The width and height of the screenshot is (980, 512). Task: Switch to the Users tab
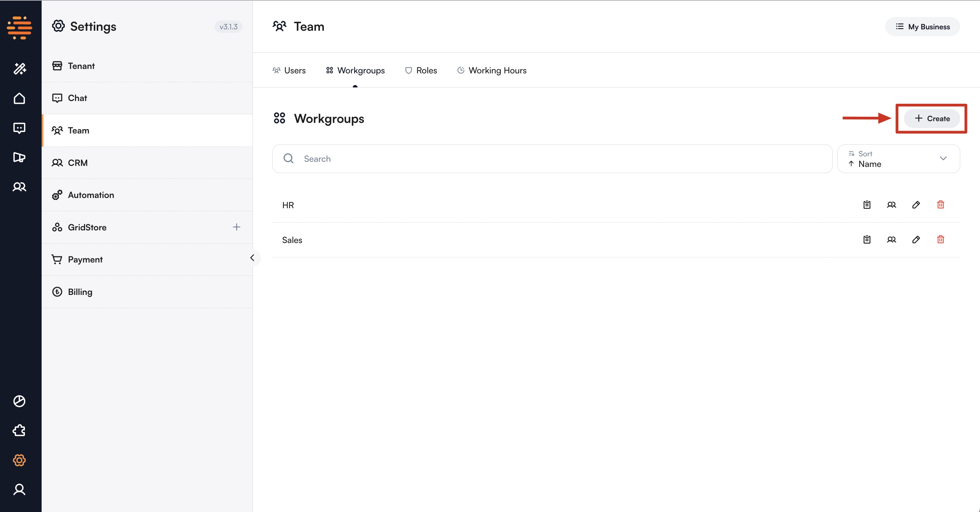(x=289, y=70)
